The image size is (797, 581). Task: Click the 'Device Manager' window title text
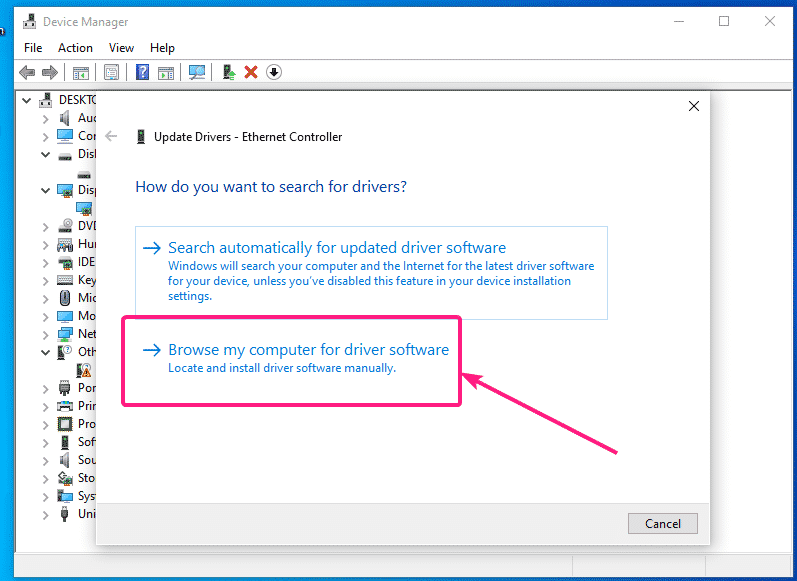pyautogui.click(x=85, y=22)
